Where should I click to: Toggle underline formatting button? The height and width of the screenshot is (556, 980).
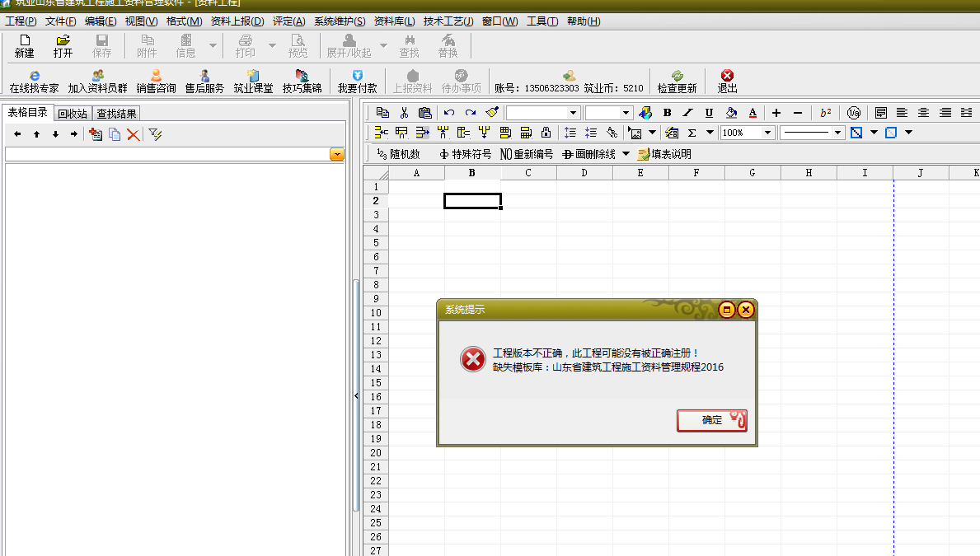pyautogui.click(x=709, y=113)
